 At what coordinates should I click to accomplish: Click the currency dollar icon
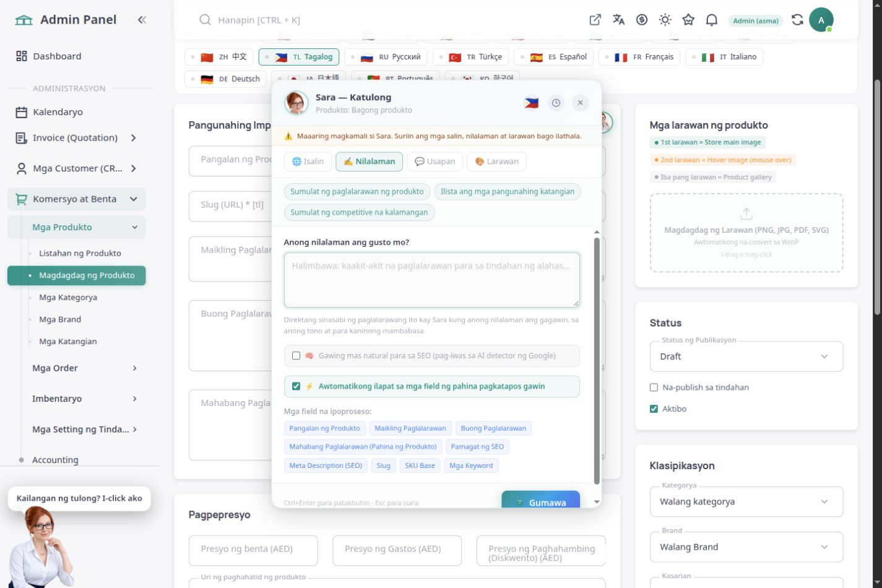coord(642,20)
